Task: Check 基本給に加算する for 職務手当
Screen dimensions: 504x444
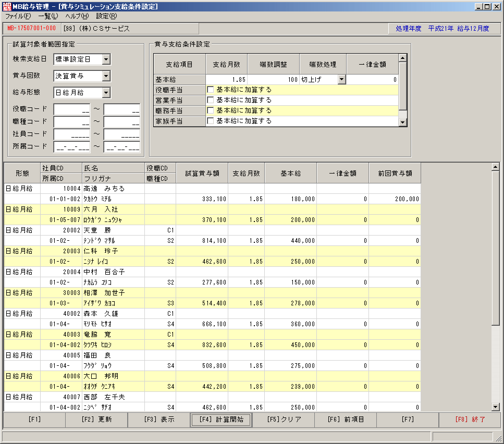Action: [211, 110]
